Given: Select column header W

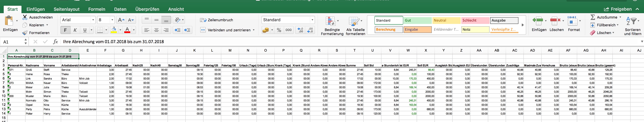Looking at the screenshot, I should [x=408, y=50].
